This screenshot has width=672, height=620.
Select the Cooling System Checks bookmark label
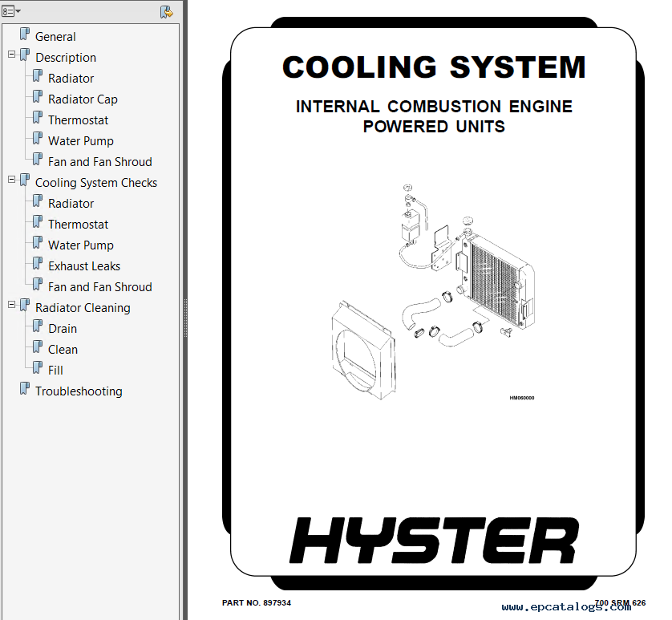96,183
